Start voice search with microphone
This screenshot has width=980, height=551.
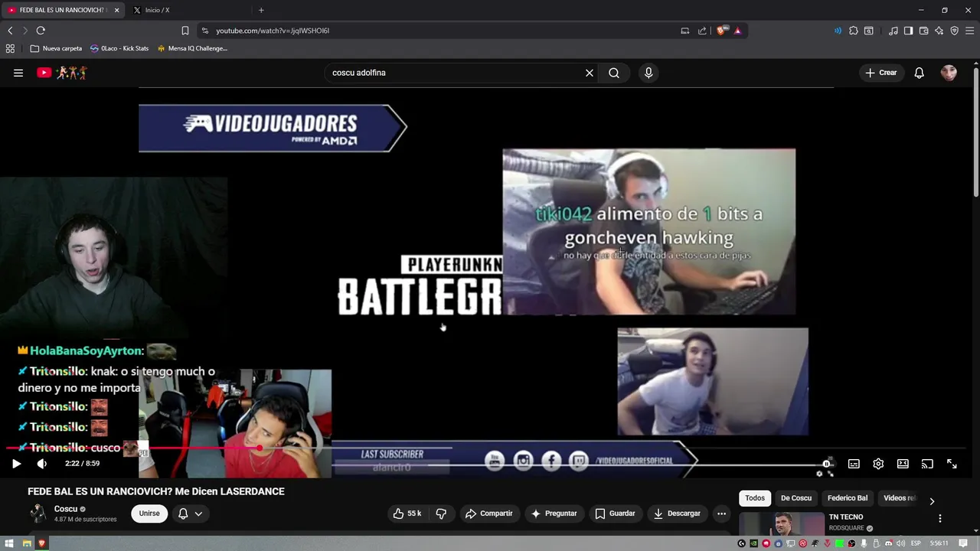point(648,73)
